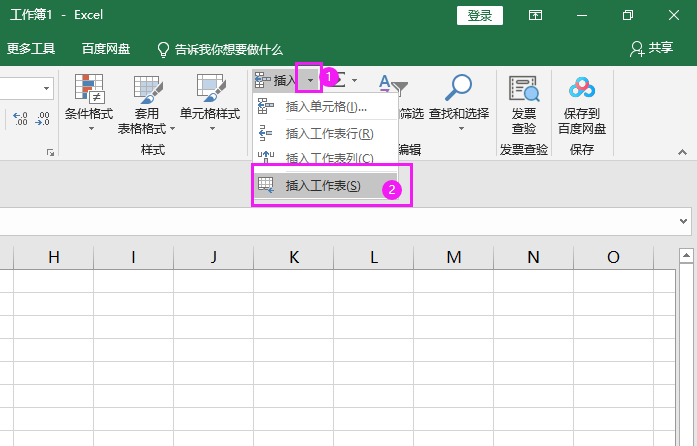This screenshot has width=697, height=446.
Task: Collapse the ribbon with chevron arrow
Action: 682,153
